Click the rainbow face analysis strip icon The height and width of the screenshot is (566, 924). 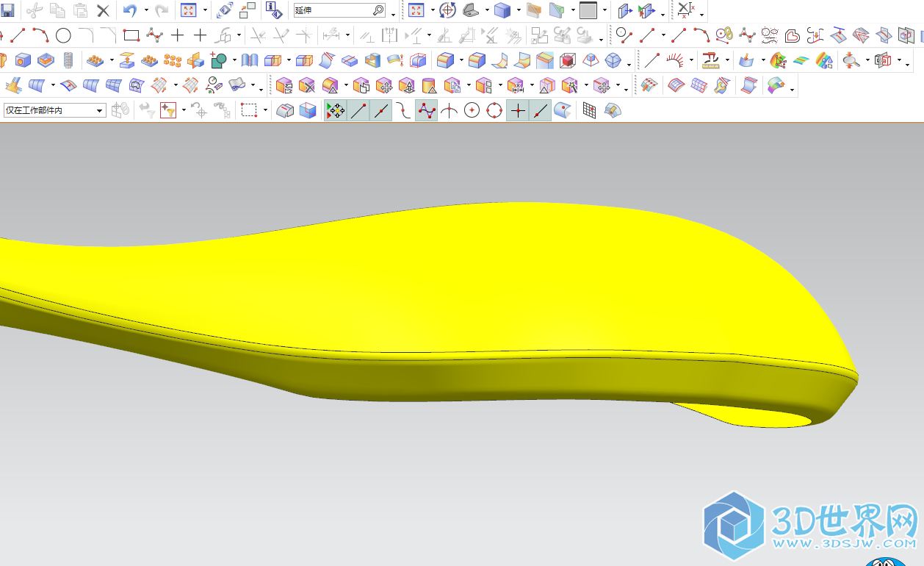pos(801,60)
